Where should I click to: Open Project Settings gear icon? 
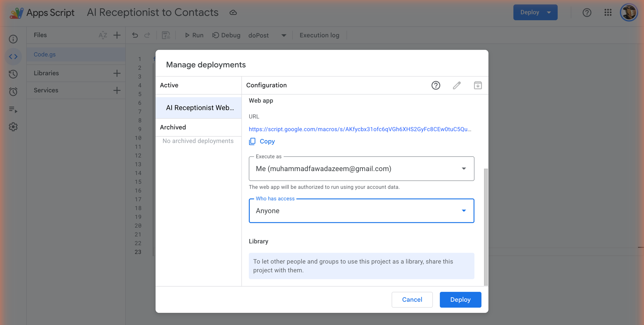pyautogui.click(x=13, y=127)
